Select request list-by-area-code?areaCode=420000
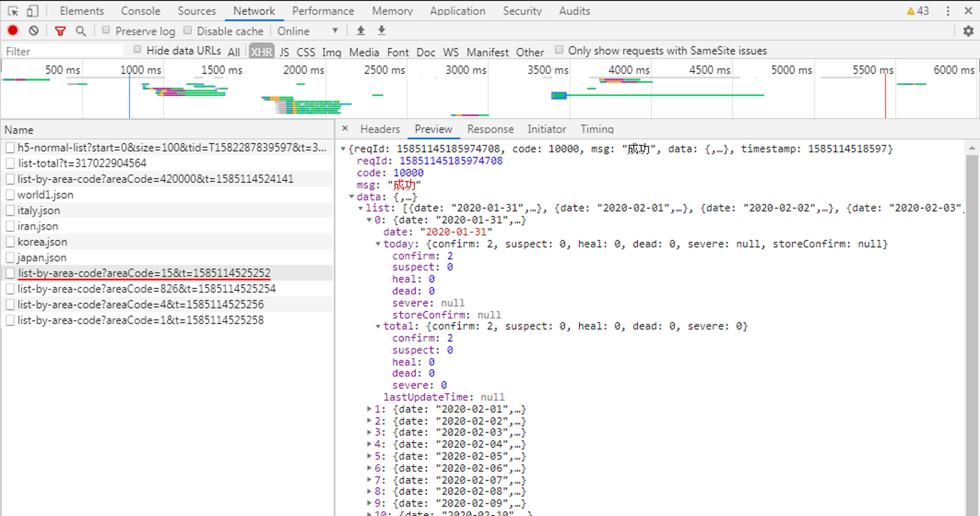Image resolution: width=980 pixels, height=516 pixels. [x=168, y=179]
